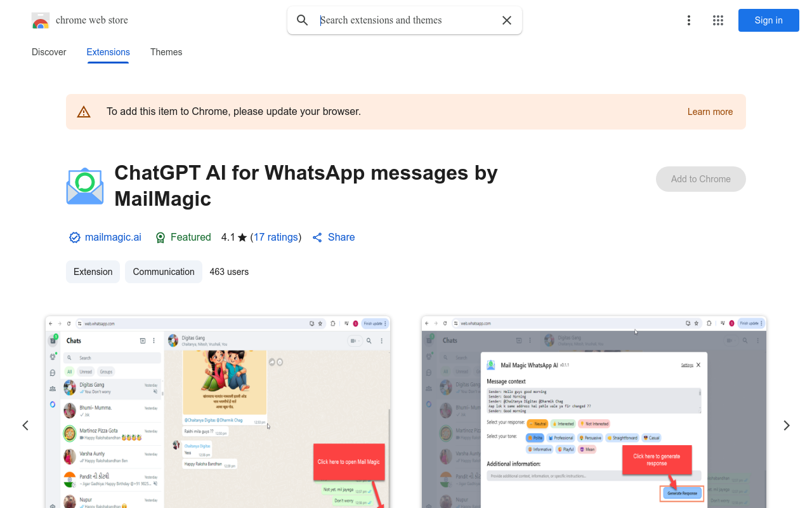Click the update browser warning message text

233,112
